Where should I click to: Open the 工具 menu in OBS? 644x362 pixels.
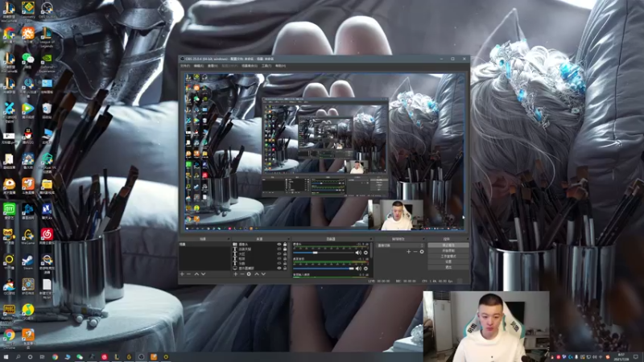[x=266, y=66]
